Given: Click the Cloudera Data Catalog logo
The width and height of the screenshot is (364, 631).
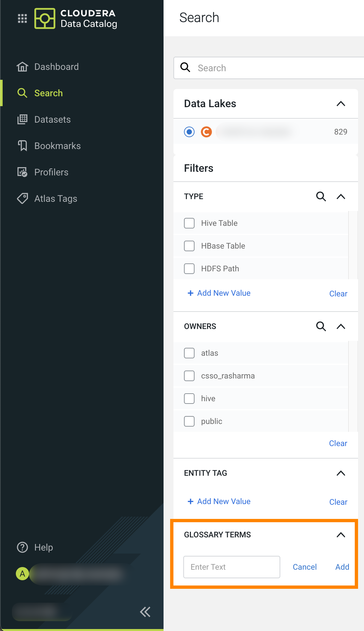Looking at the screenshot, I should point(45,18).
